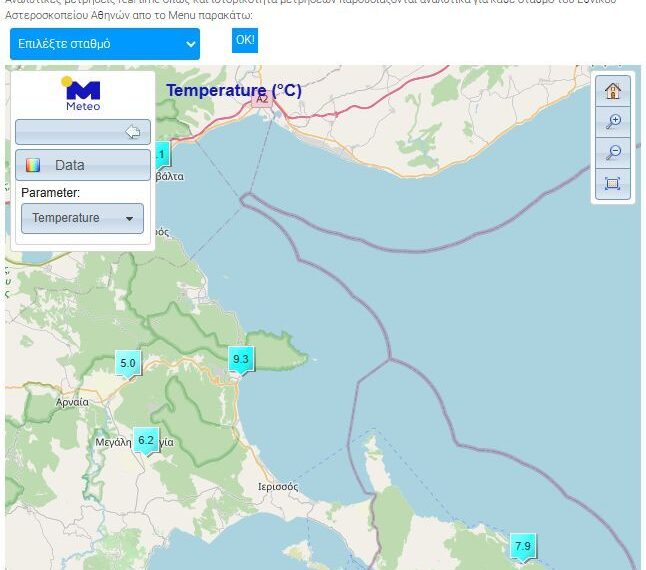Open the Επιλέξτε σταθμό station dropdown
This screenshot has width=646, height=570.
click(x=105, y=44)
